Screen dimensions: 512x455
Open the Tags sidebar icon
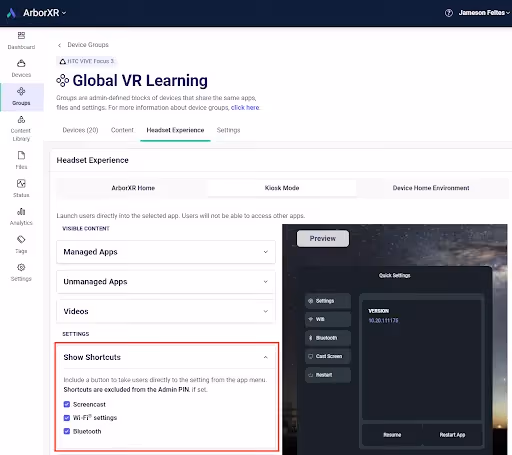click(x=21, y=239)
